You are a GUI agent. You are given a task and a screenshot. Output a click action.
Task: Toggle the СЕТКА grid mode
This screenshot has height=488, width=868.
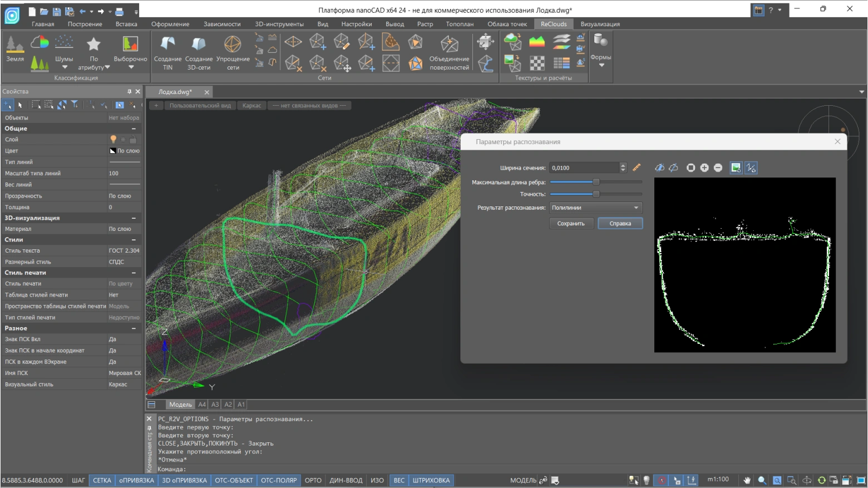pos(102,480)
